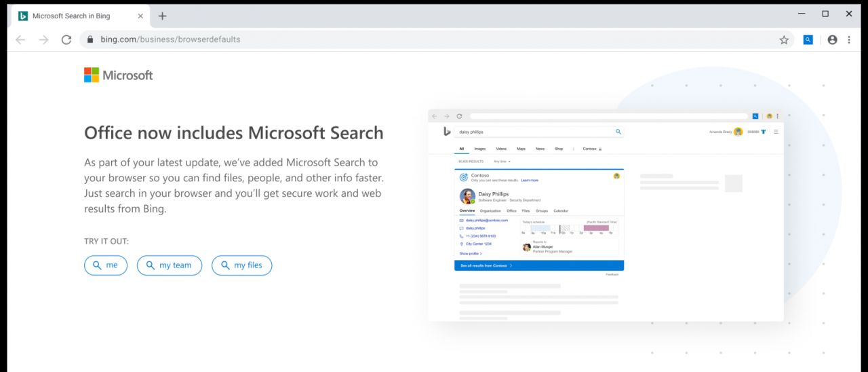Click the 'Office now includes Microsoft Search' heading
The height and width of the screenshot is (372, 868).
234,132
